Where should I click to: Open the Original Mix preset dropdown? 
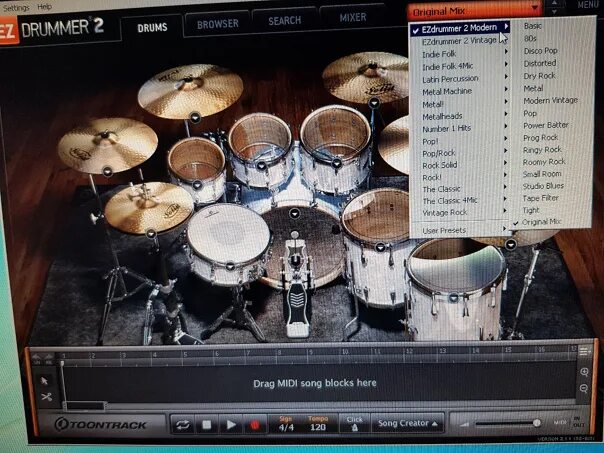point(475,11)
